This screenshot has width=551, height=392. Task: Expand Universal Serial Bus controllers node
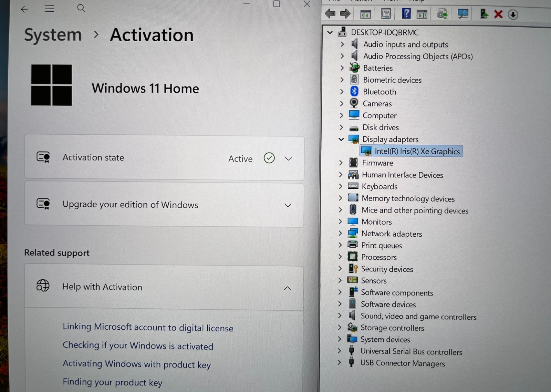pyautogui.click(x=339, y=351)
